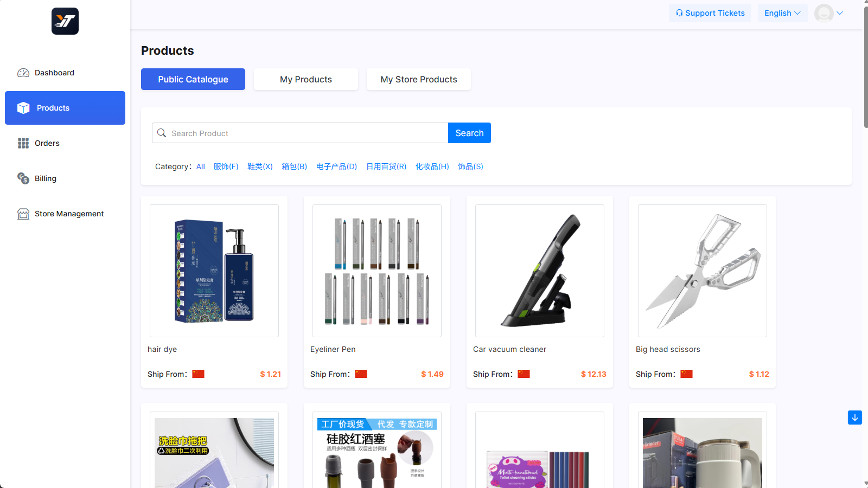Viewport: 868px width, 488px height.
Task: Click the blue scroll-down arrow button
Action: [x=855, y=418]
